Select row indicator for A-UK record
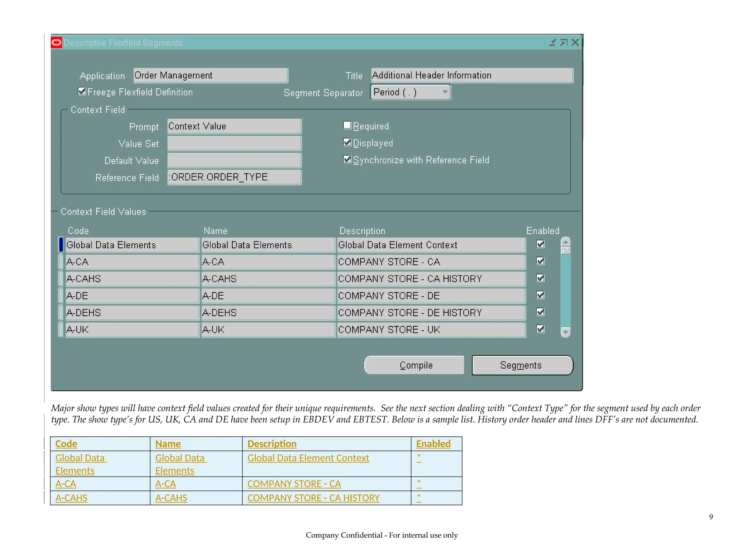 click(61, 330)
